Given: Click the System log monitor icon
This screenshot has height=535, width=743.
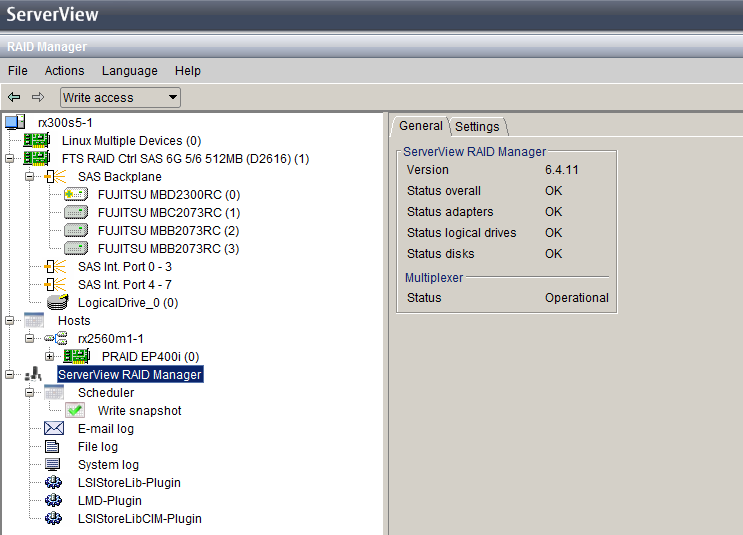Looking at the screenshot, I should click(53, 464).
